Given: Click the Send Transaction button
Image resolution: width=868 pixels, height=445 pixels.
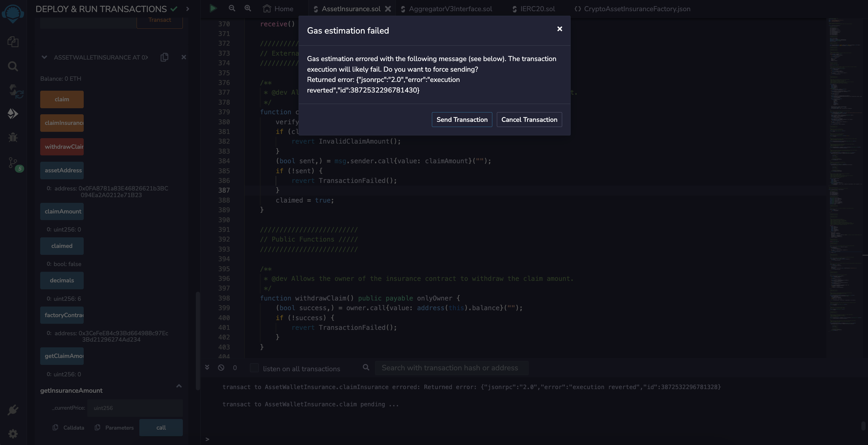Looking at the screenshot, I should tap(462, 120).
